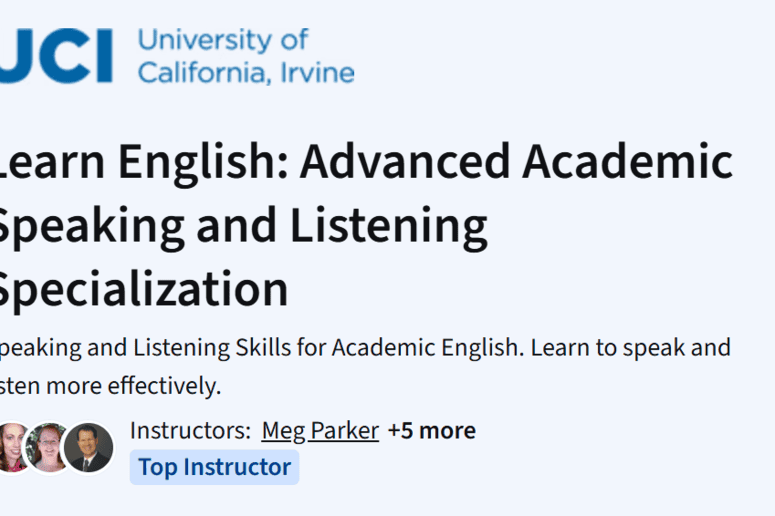Viewport: 775px width, 516px height.
Task: Click the first instructor avatar photo
Action: tap(12, 447)
